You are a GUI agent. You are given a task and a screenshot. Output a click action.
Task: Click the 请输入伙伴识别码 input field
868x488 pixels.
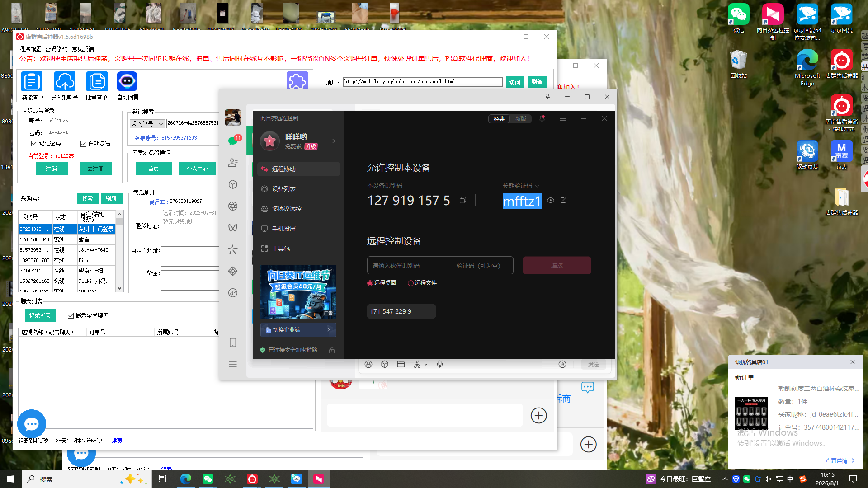[407, 266]
